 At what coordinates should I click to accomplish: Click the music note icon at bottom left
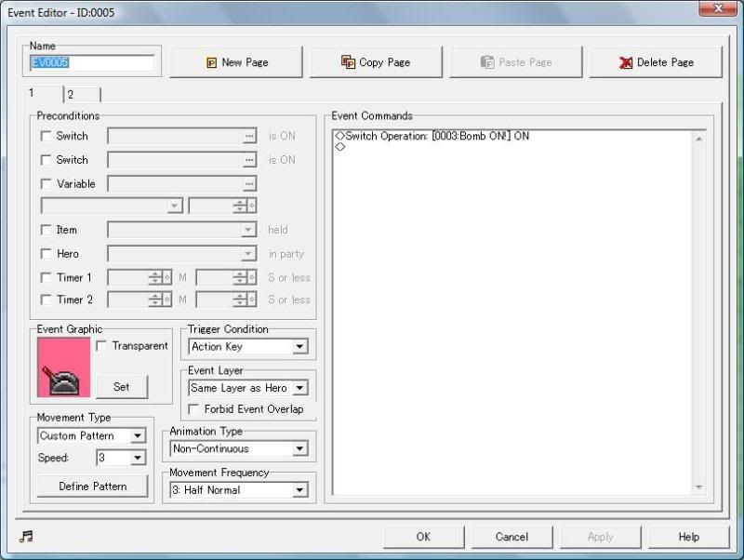tap(27, 536)
